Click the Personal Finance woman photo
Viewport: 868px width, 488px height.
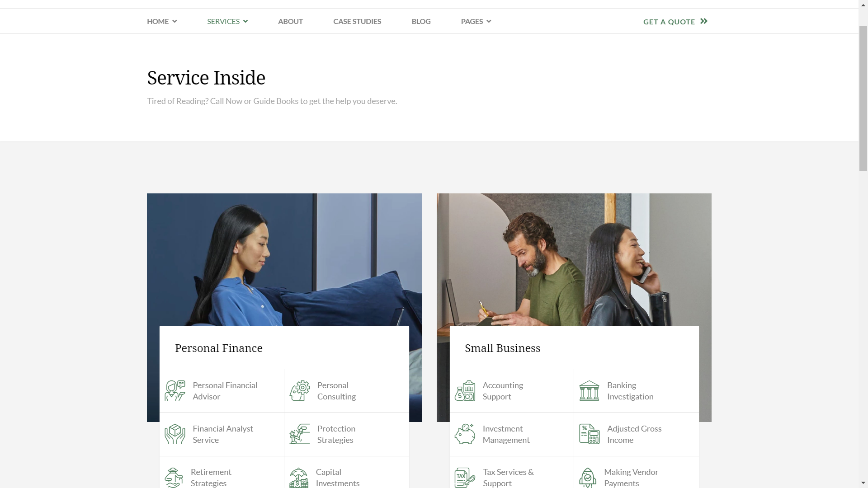(284, 260)
